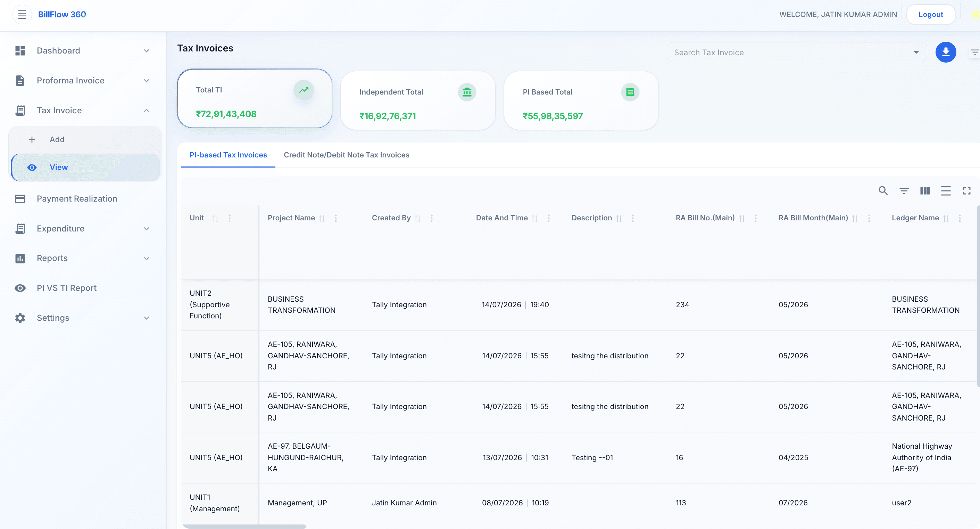Expand the Expenditure sidebar menu
Image resolution: width=980 pixels, height=529 pixels.
[x=147, y=228]
